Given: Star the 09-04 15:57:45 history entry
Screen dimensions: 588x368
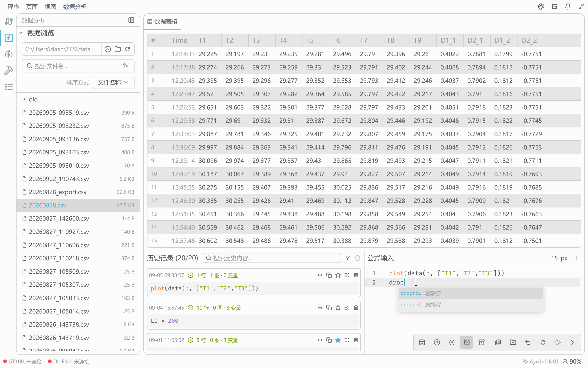Looking at the screenshot, I should tap(338, 308).
